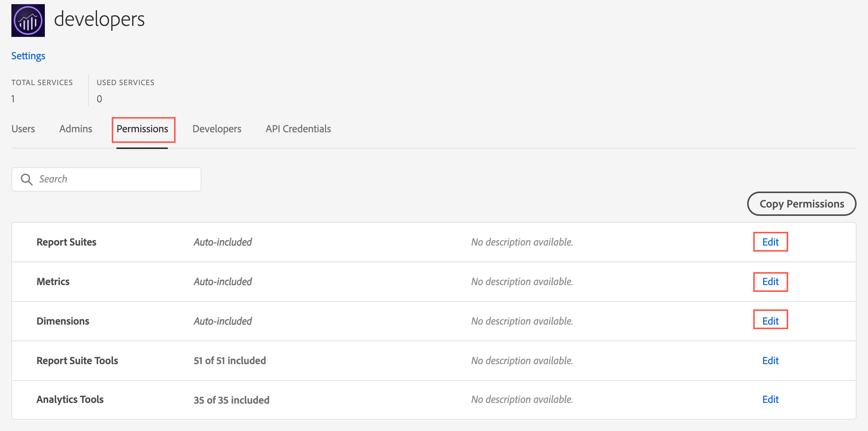Image resolution: width=868 pixels, height=431 pixels.
Task: Open the Settings link
Action: click(28, 56)
